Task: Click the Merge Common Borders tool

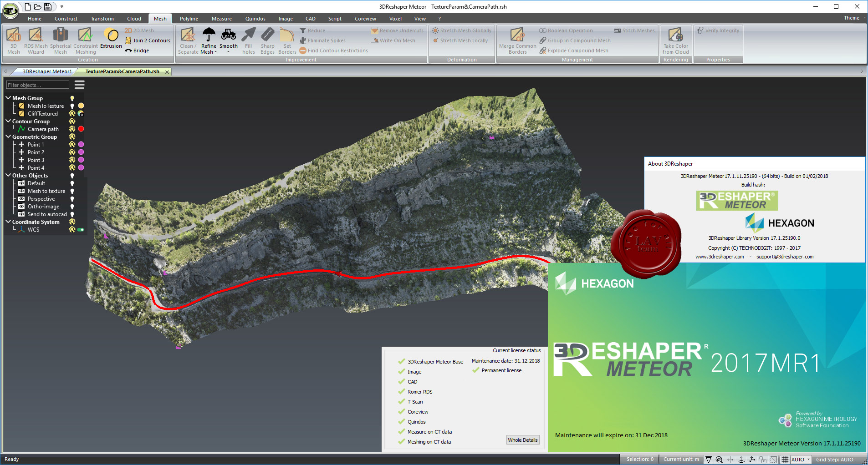Action: [518, 40]
